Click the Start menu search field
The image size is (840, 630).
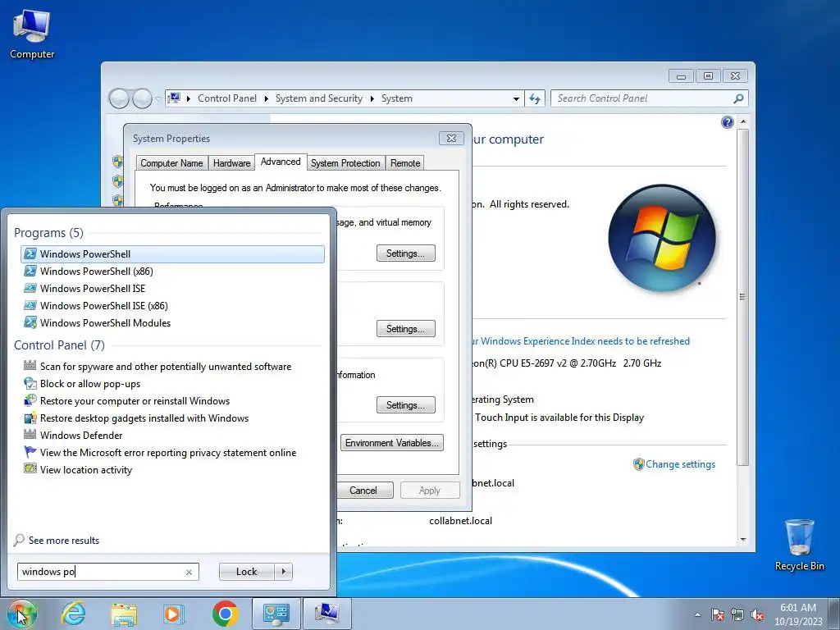(x=102, y=572)
